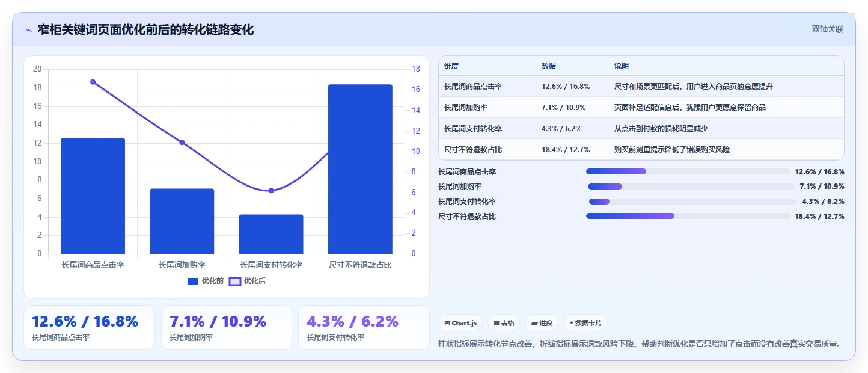Click 长尾词加购率 in the table's first column
This screenshot has height=373, width=868.
click(466, 108)
